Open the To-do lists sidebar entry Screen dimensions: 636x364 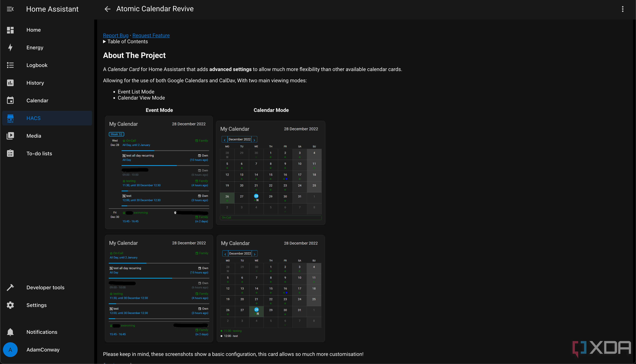point(47,153)
